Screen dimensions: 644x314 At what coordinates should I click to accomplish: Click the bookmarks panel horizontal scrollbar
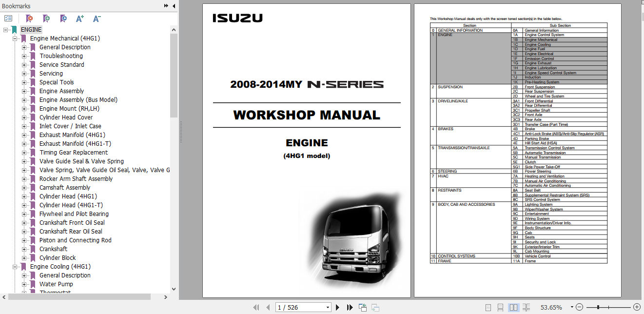(x=79, y=296)
